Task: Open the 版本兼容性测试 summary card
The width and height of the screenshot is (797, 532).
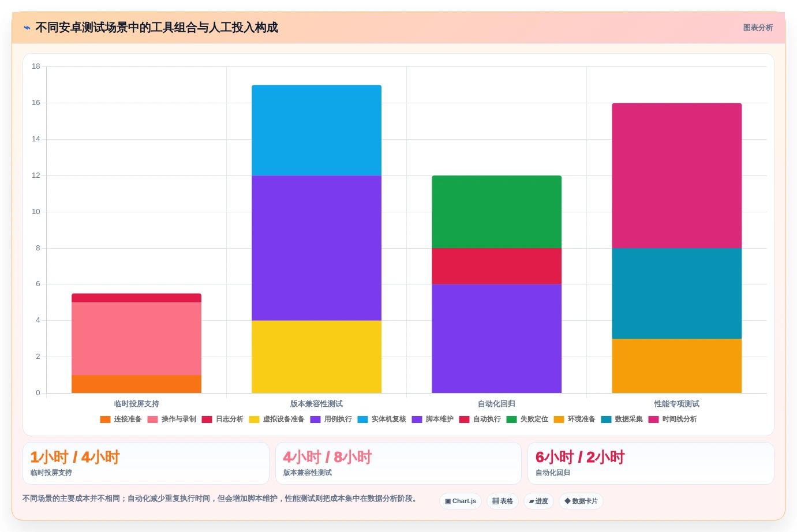Action: click(398, 463)
